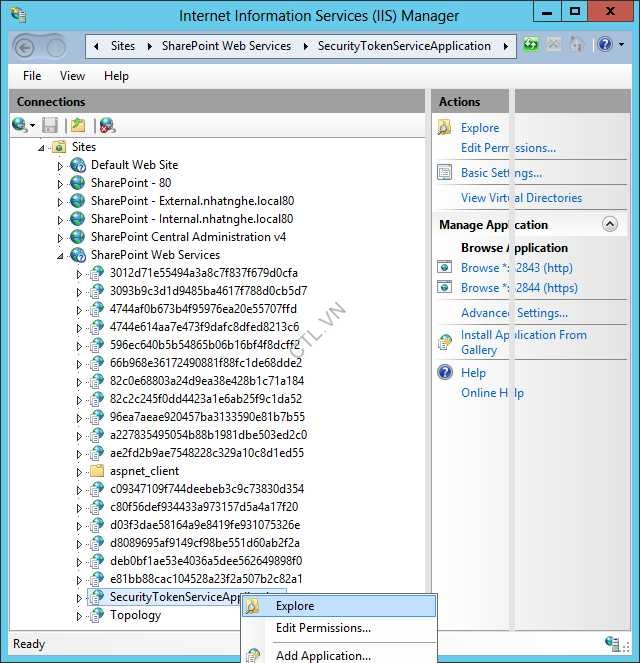This screenshot has height=663, width=640.
Task: Click the Save connections disk icon
Action: [50, 126]
